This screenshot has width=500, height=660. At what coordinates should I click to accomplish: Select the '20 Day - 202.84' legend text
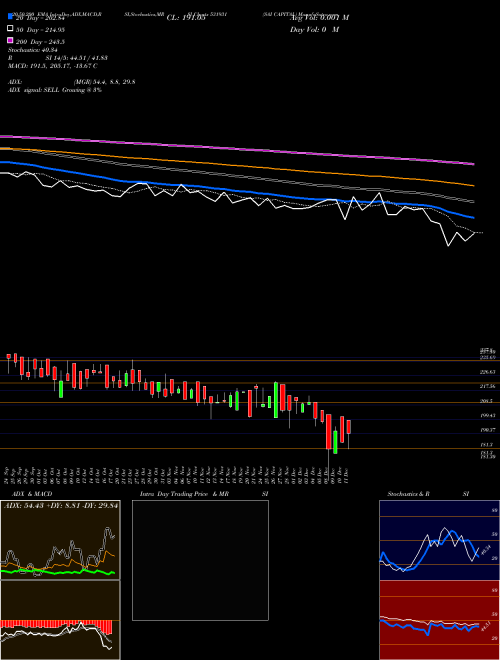click(40, 18)
